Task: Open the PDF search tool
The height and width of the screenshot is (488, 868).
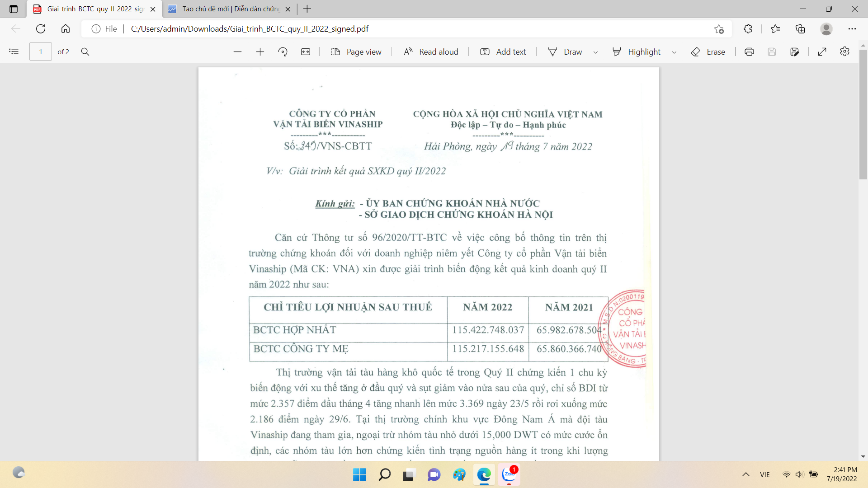Action: pyautogui.click(x=85, y=52)
